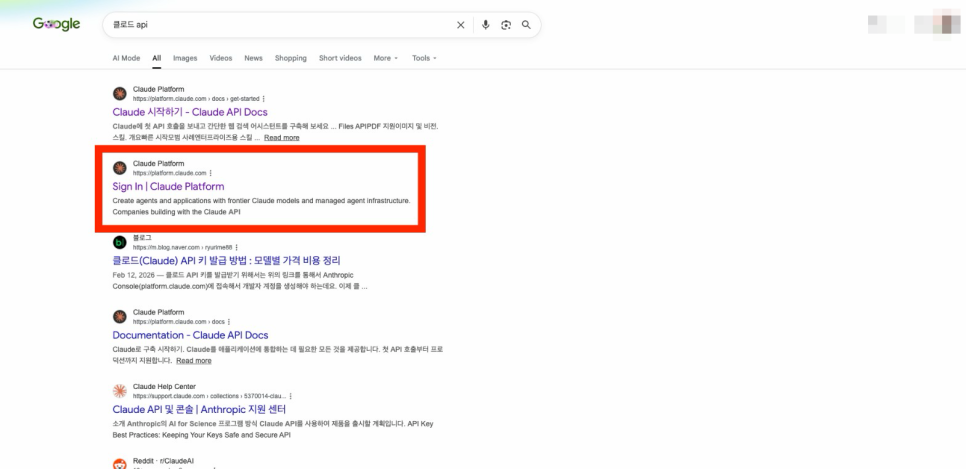Switch to Shopping tab
Image resolution: width=966 pixels, height=469 pixels.
pyautogui.click(x=291, y=58)
